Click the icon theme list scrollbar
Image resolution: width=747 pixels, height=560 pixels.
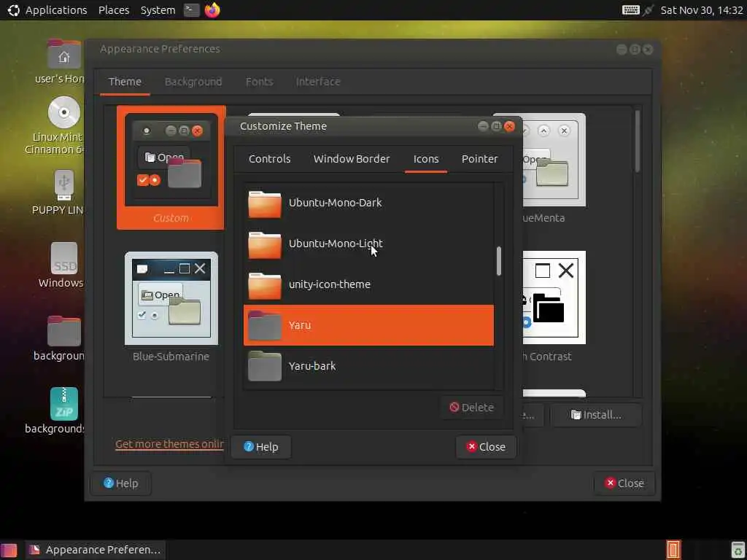tap(499, 261)
